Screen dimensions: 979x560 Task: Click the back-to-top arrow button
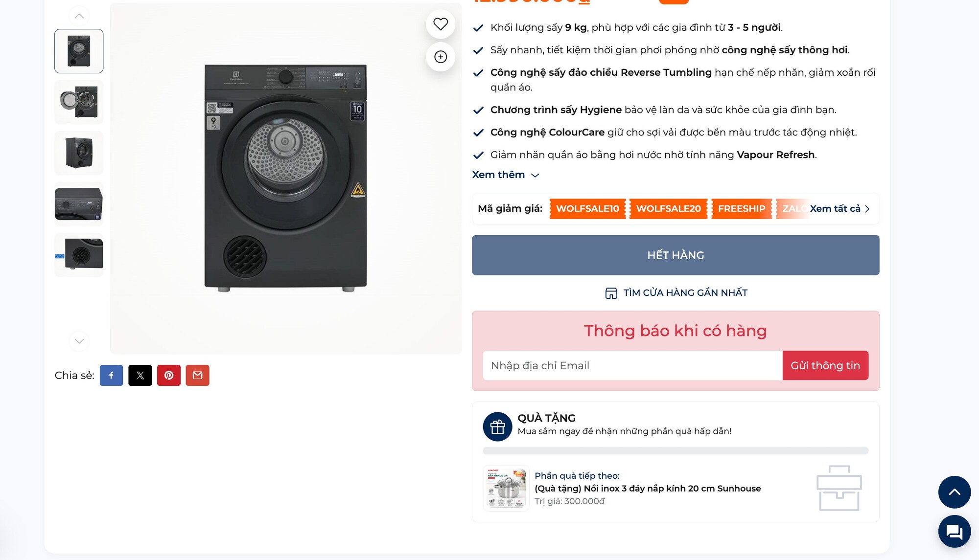(x=954, y=492)
